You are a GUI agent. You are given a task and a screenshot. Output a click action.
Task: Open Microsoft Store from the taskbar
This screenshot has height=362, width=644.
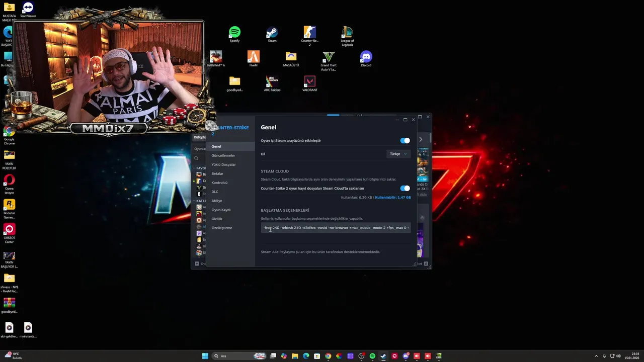click(x=317, y=356)
